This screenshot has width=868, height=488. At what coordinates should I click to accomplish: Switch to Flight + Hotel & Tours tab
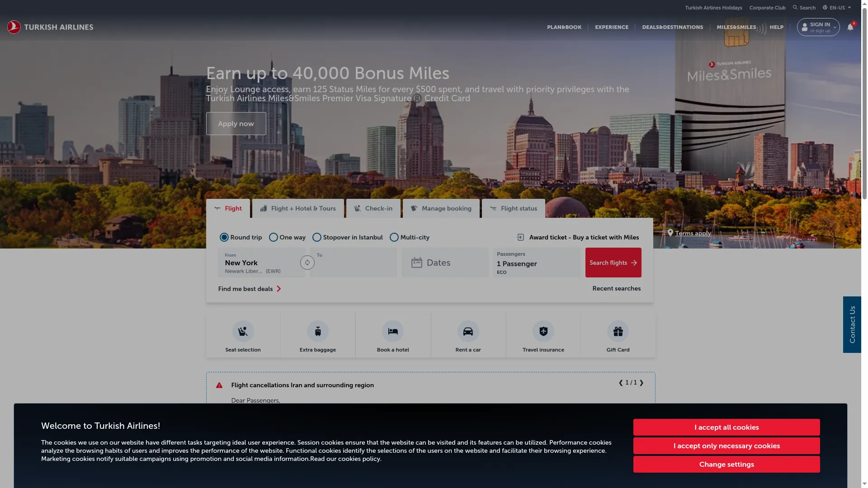tap(298, 208)
